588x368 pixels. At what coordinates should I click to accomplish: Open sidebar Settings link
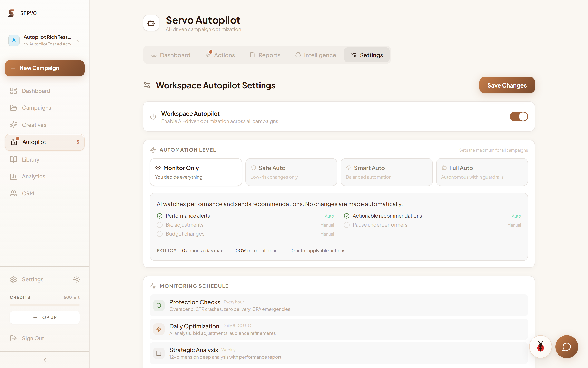(x=33, y=279)
